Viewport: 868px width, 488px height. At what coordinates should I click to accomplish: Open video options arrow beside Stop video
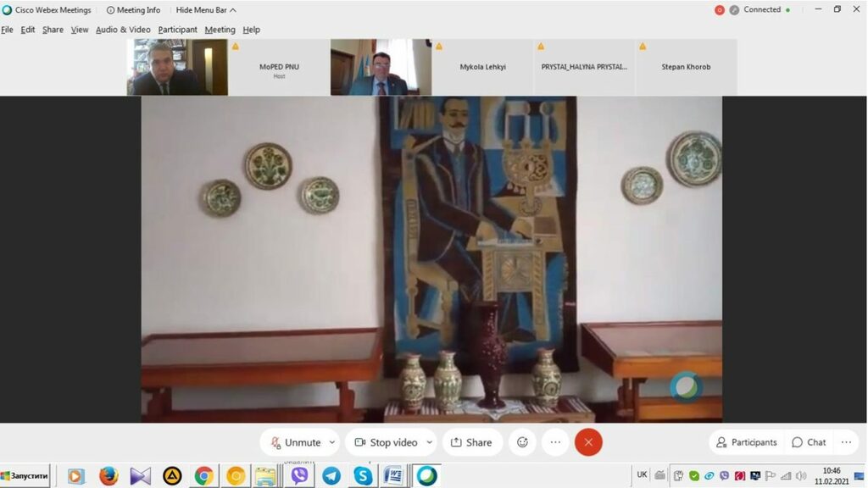point(429,442)
